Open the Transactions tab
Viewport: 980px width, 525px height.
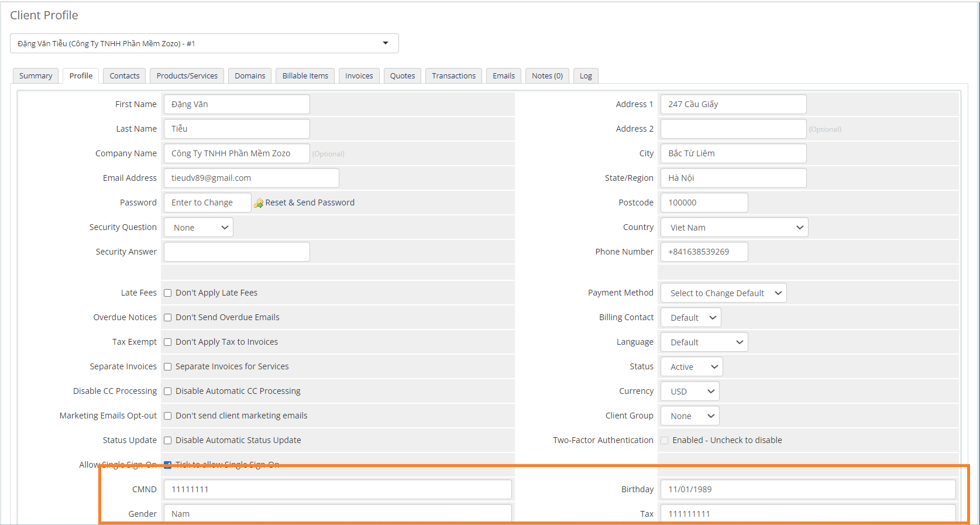click(x=454, y=76)
